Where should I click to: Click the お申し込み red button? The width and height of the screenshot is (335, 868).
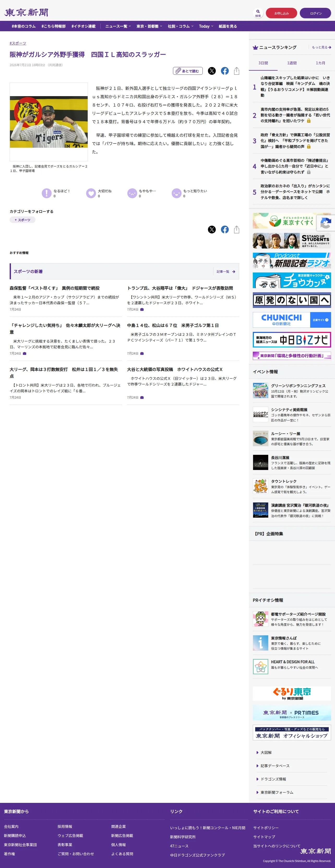(281, 13)
